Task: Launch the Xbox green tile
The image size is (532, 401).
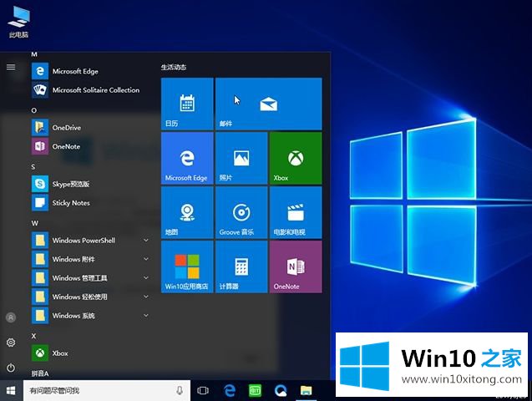Action: [295, 158]
